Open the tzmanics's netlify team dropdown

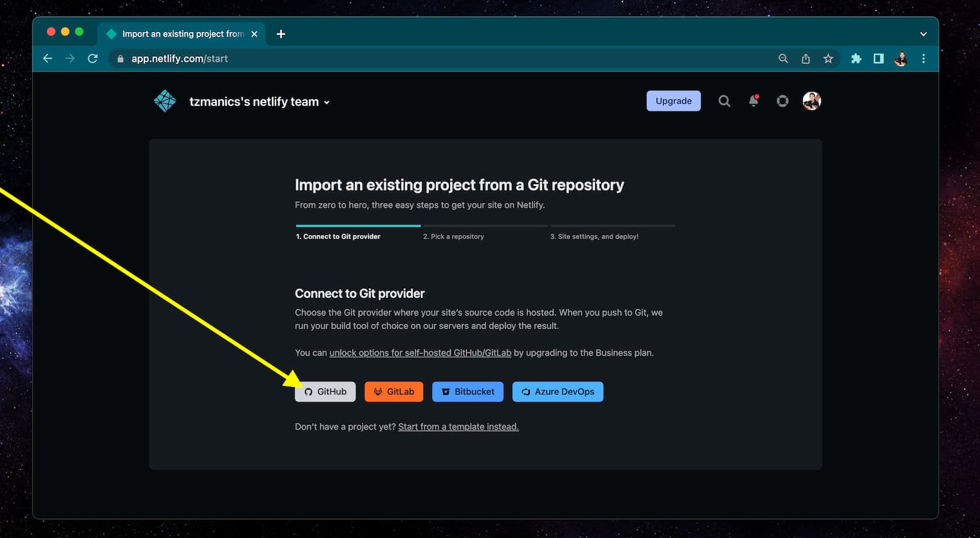259,102
